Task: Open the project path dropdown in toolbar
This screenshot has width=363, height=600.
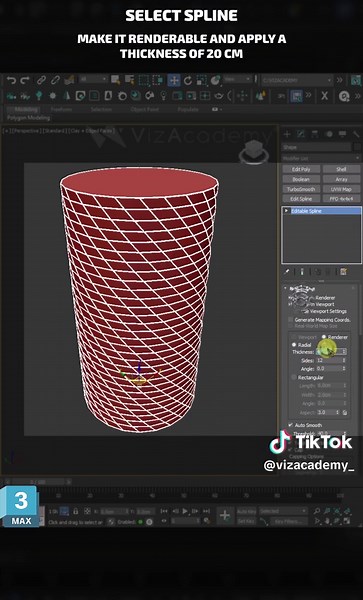Action: 297,80
